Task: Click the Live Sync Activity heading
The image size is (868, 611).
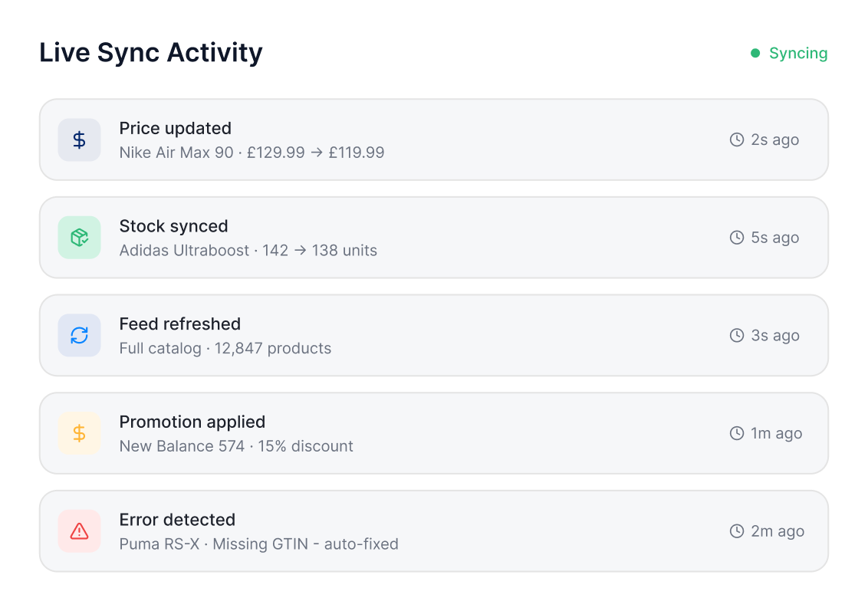Action: point(151,52)
